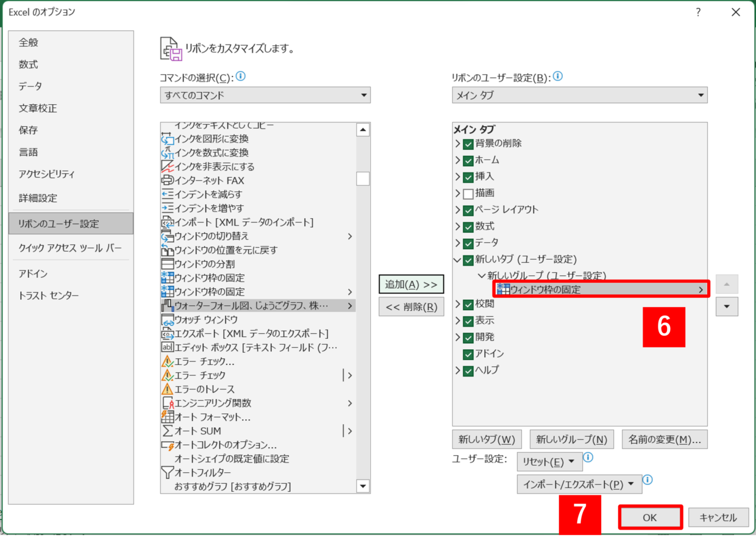Uncheck the ホーム tab checkbox
This screenshot has height=546, width=756.
pos(468,161)
